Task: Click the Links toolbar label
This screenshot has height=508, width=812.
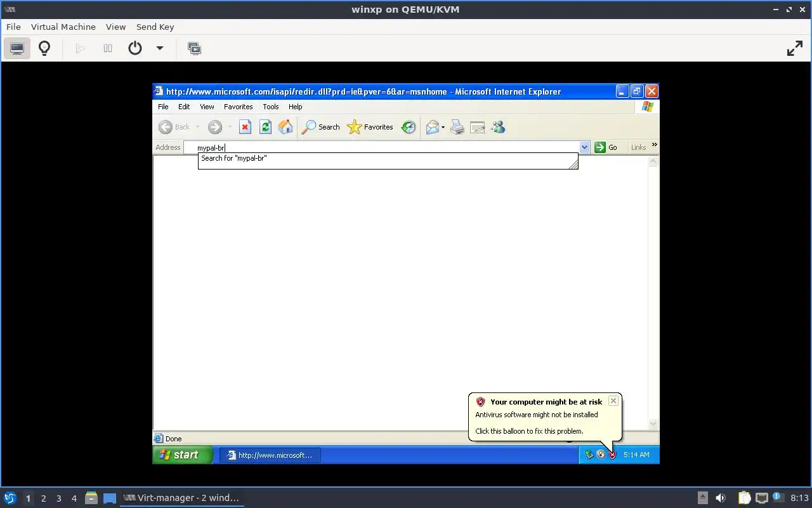Action: tap(638, 147)
